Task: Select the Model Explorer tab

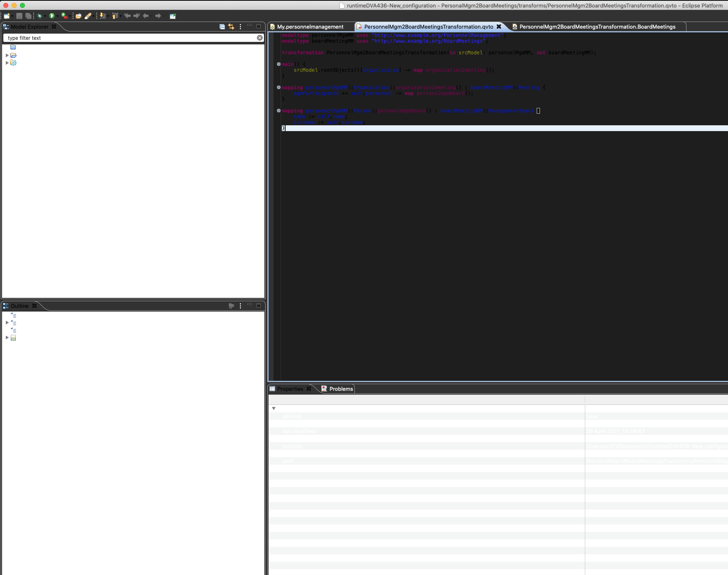Action: coord(29,27)
